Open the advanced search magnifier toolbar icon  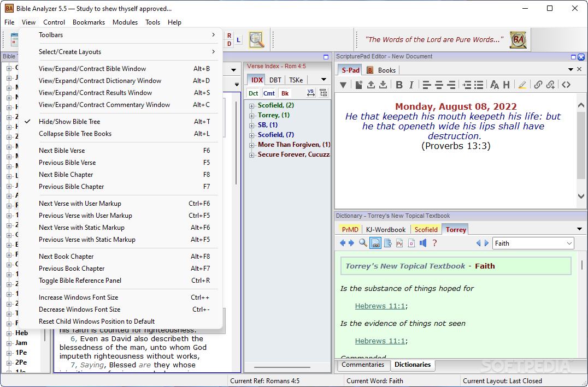[256, 40]
